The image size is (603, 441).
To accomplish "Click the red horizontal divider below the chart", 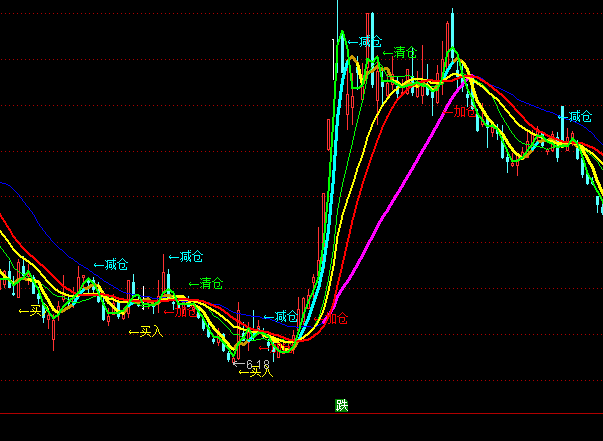I will (x=300, y=413).
